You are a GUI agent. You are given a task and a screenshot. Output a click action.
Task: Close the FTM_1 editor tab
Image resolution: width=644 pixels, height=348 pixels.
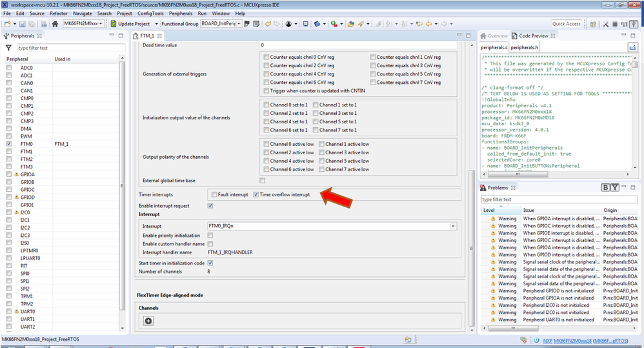pyautogui.click(x=159, y=36)
